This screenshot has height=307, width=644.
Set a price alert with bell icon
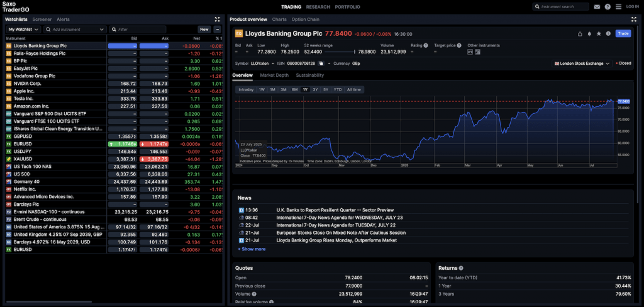click(x=589, y=34)
